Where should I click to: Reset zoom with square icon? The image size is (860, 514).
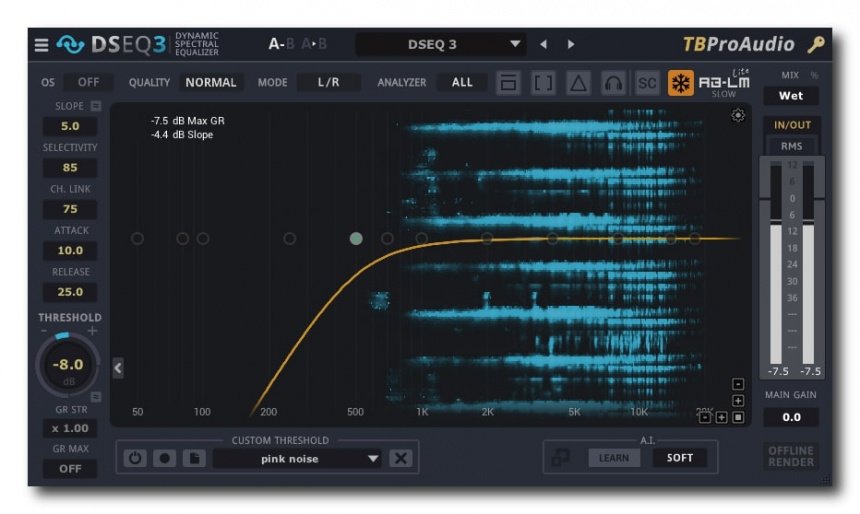(738, 417)
